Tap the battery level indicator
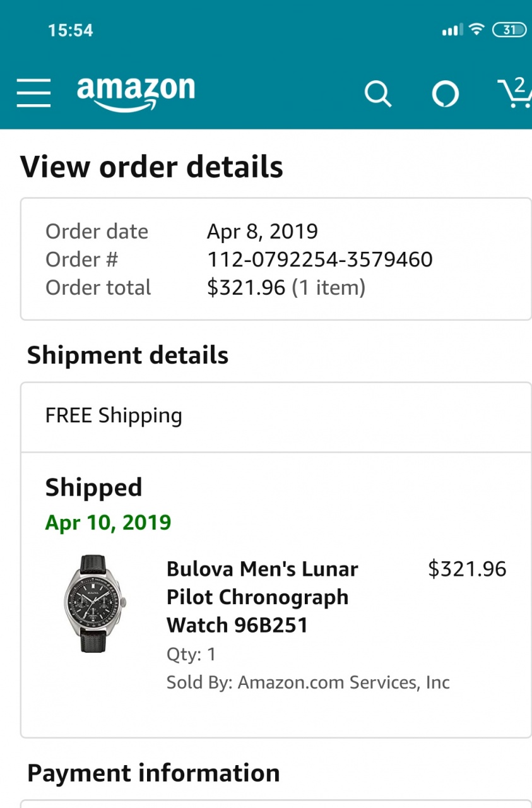Screen dimensions: 532x808 tap(509, 30)
